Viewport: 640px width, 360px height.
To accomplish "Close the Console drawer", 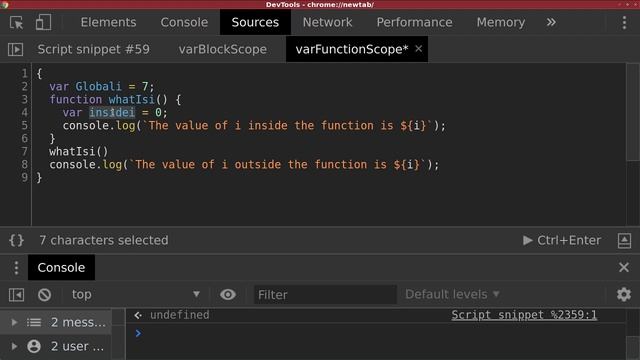I will 624,267.
